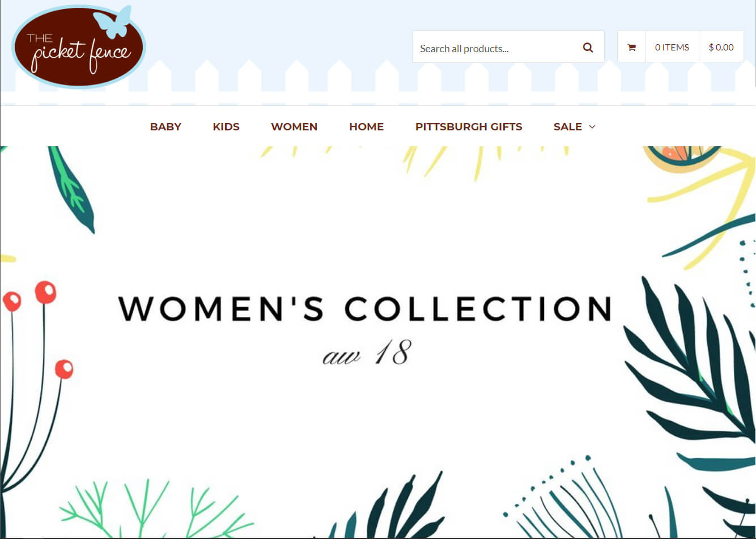The width and height of the screenshot is (756, 539).
Task: Open PITTSBURGH GIFTS in the navigation
Action: click(x=469, y=126)
